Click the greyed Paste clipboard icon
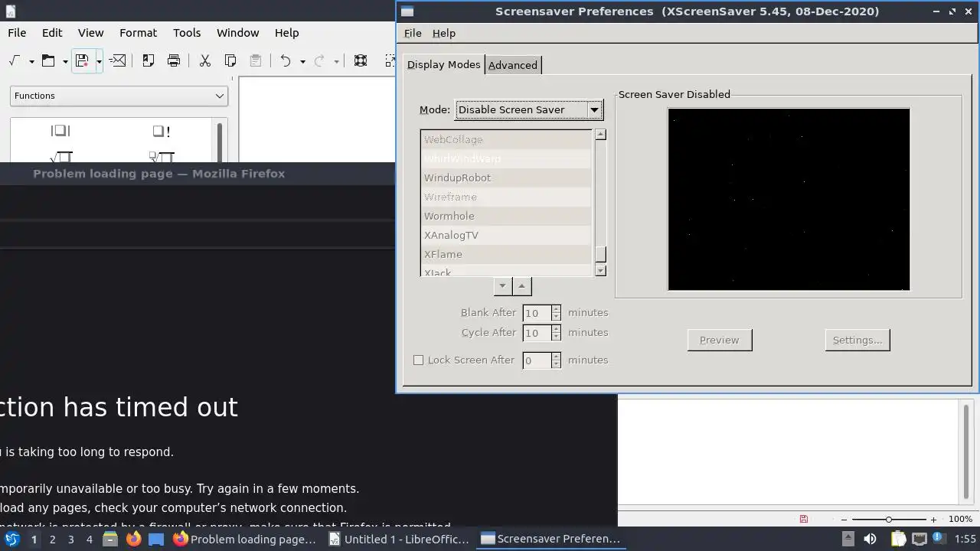 click(x=255, y=61)
